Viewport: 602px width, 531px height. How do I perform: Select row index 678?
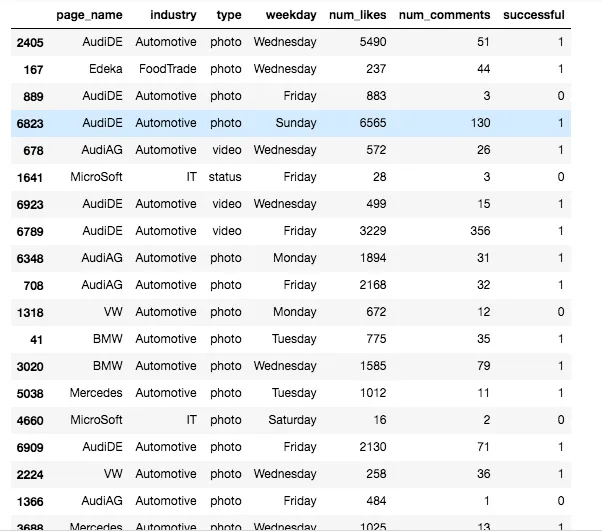point(33,151)
